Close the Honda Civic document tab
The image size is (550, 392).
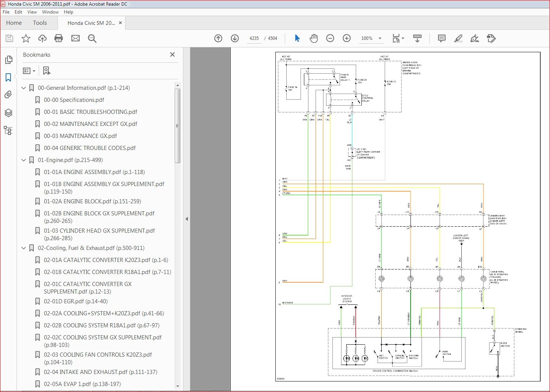click(x=121, y=23)
